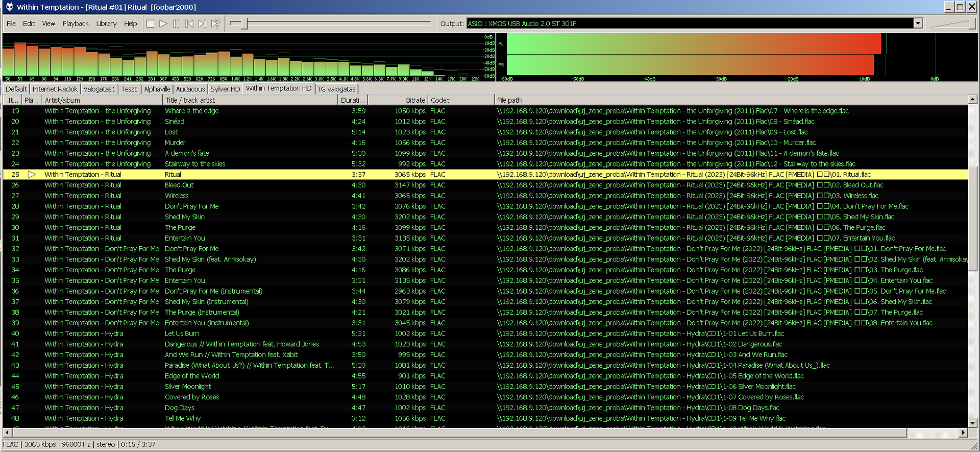This screenshot has width=980, height=452.
Task: Open the Playback menu
Action: pyautogui.click(x=76, y=23)
